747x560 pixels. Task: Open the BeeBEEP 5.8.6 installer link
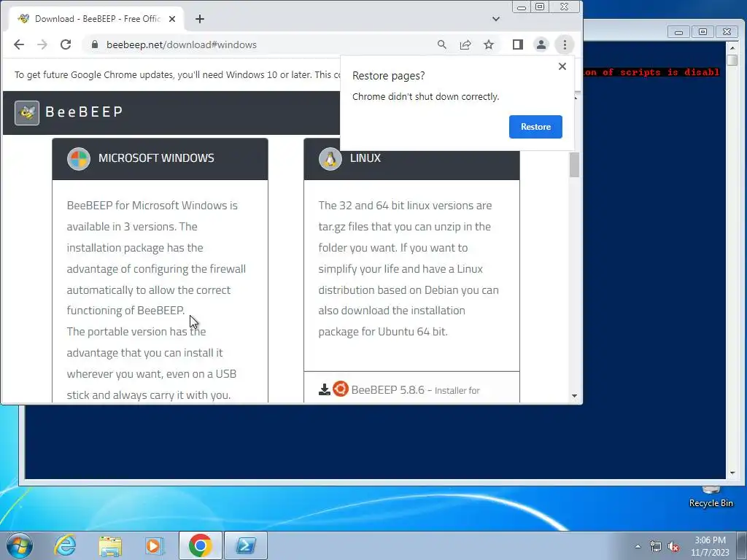pyautogui.click(x=415, y=390)
